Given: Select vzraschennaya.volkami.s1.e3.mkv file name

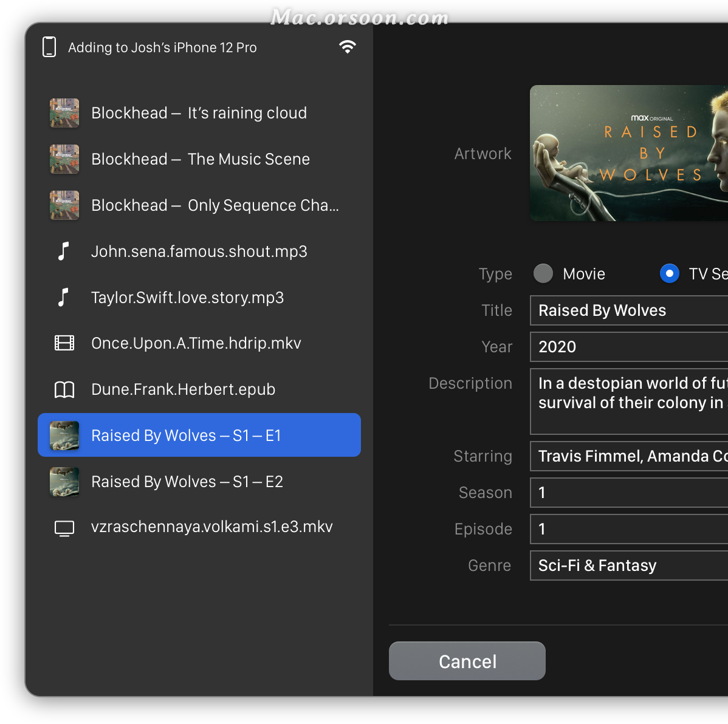Looking at the screenshot, I should [x=212, y=527].
